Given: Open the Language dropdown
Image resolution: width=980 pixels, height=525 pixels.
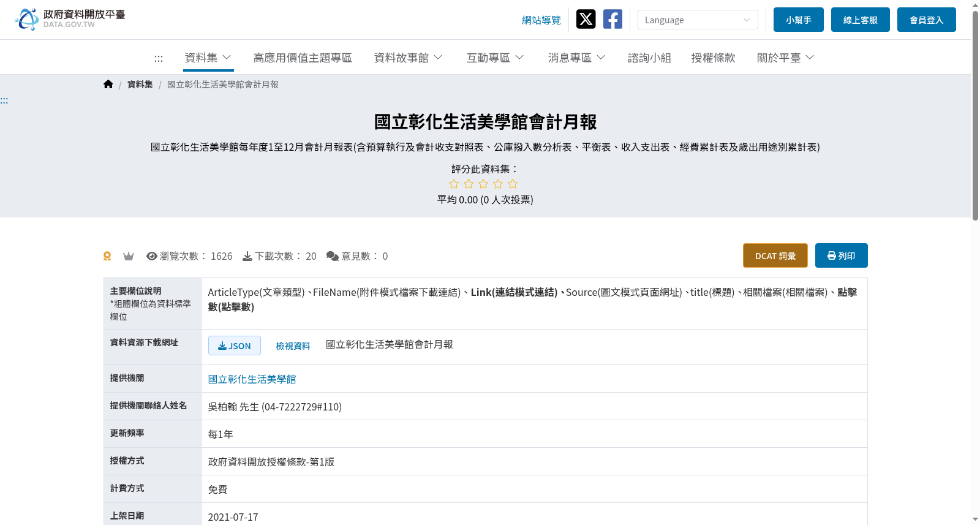Looking at the screenshot, I should [x=698, y=20].
